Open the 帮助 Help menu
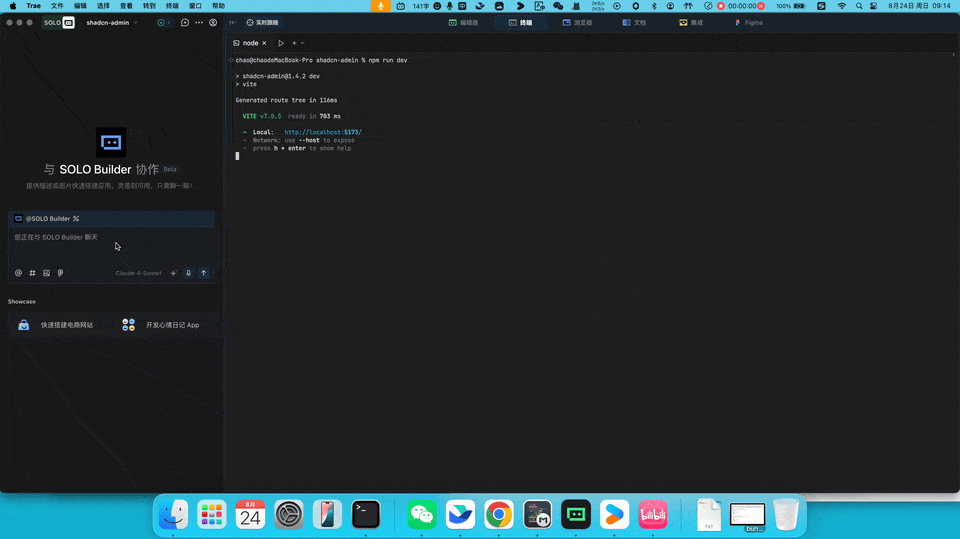This screenshot has width=960, height=539. [219, 6]
